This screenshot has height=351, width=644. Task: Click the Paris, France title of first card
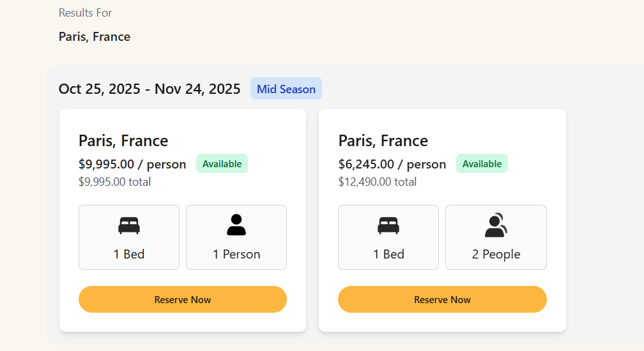(x=123, y=140)
